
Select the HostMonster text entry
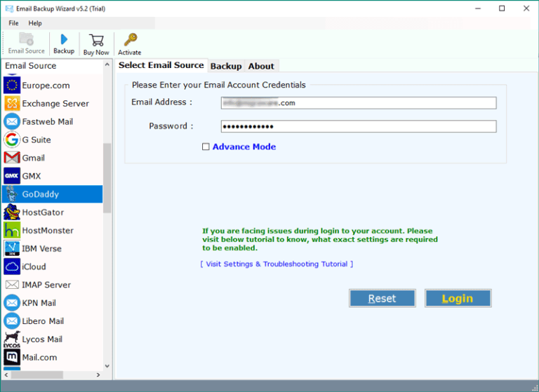[48, 231]
